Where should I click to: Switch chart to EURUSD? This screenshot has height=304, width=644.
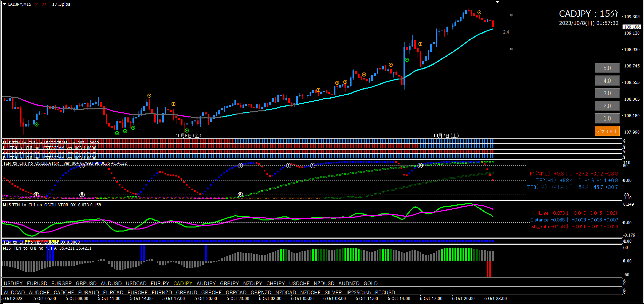[x=37, y=284]
